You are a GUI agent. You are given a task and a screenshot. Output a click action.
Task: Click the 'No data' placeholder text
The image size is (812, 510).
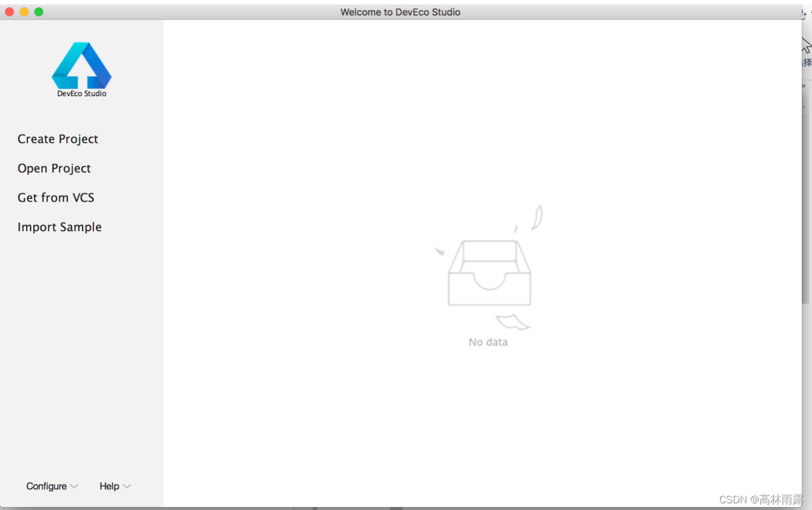(x=488, y=342)
